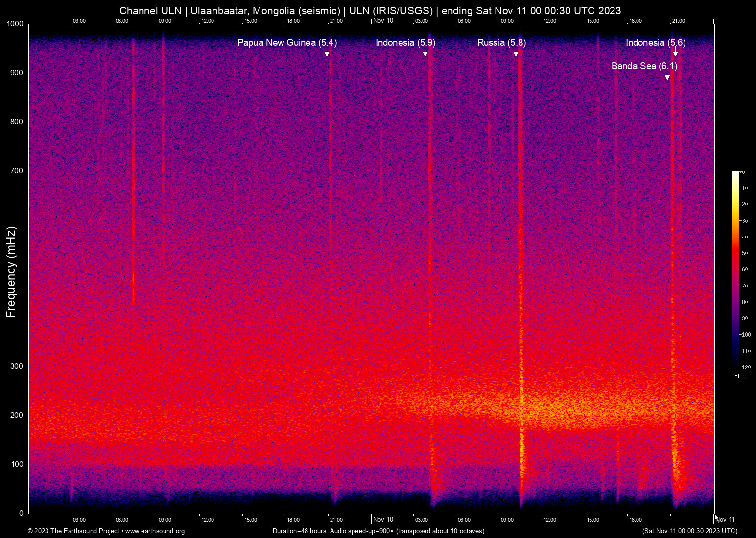Image resolution: width=756 pixels, height=538 pixels.
Task: Click the 700 mHz frequency axis label
Action: (x=17, y=171)
